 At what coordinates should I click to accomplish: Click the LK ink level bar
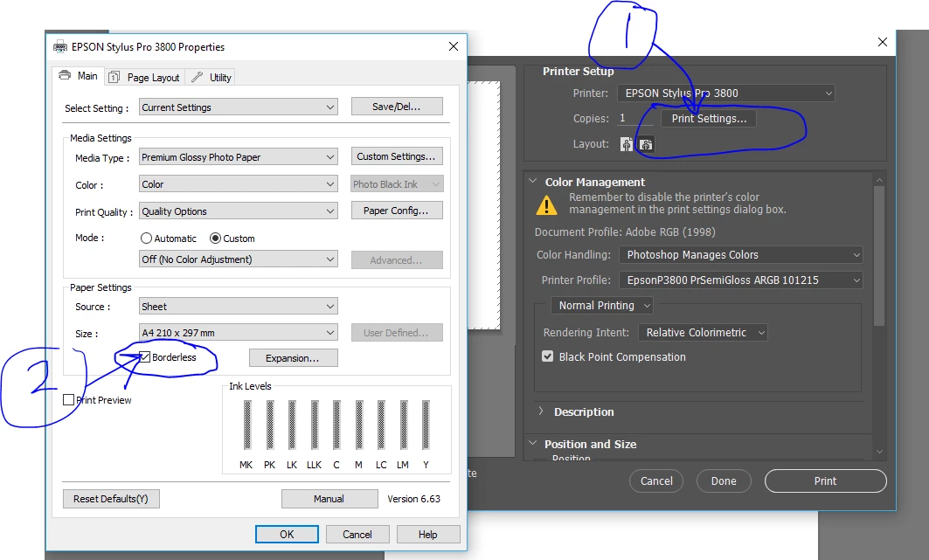tap(292, 425)
